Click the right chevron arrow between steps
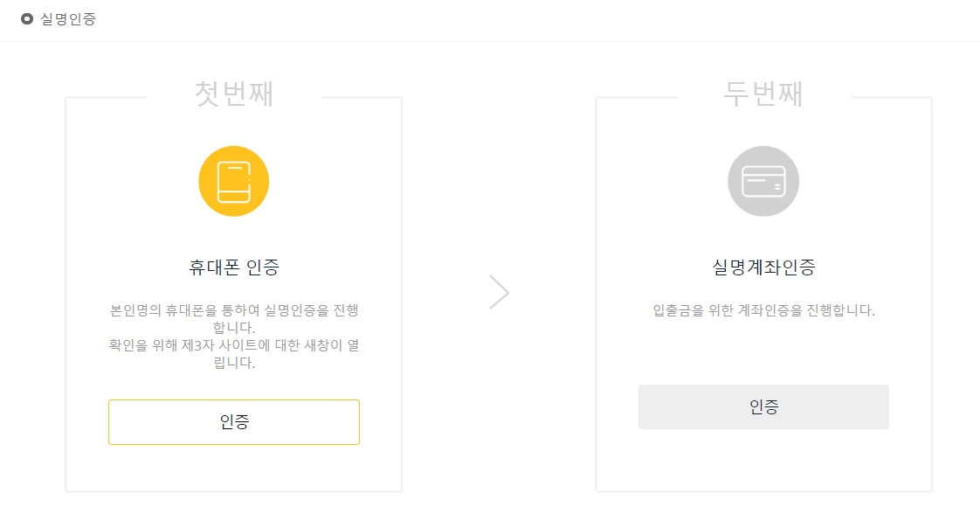 point(499,292)
